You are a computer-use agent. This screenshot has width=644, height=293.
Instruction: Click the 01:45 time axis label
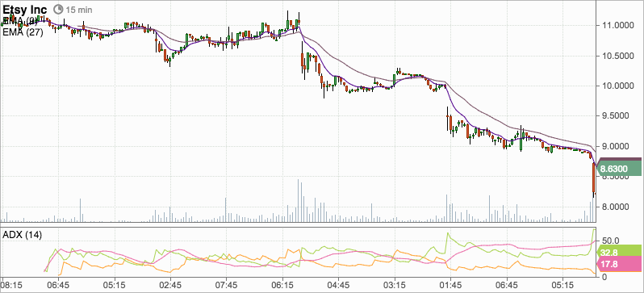[450, 285]
